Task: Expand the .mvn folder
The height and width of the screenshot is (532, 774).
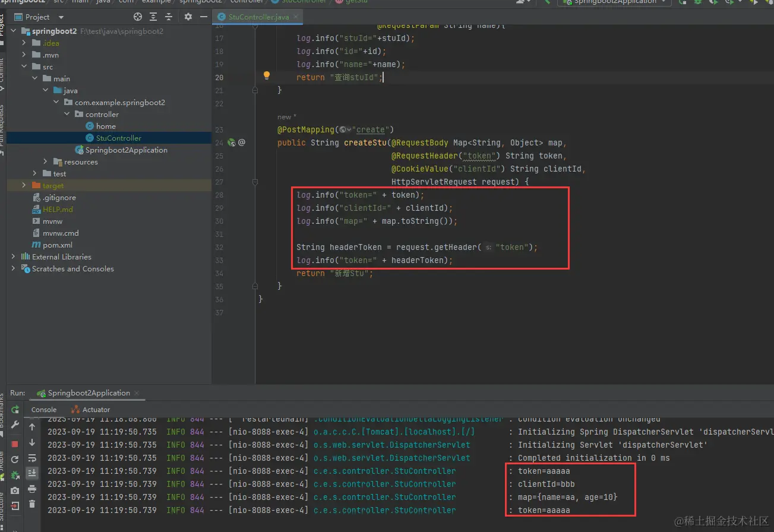Action: point(24,55)
